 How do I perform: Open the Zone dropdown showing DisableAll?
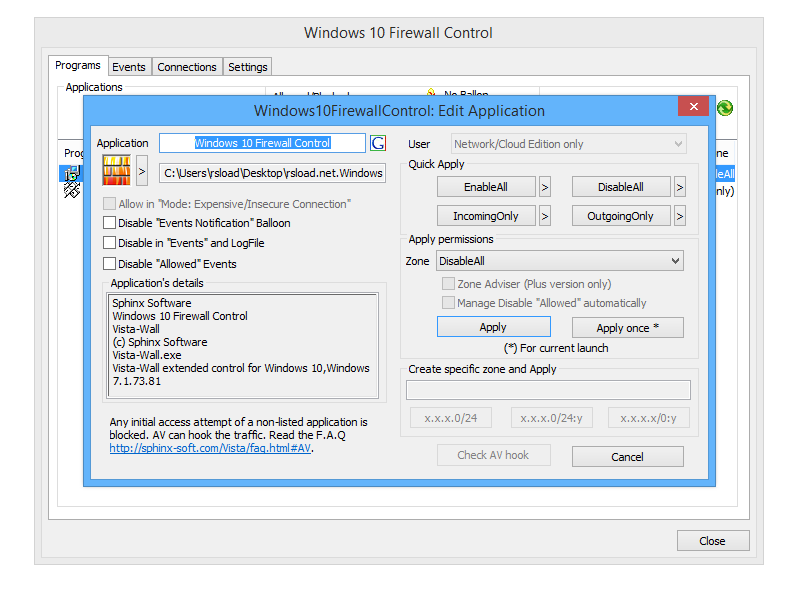coord(559,261)
